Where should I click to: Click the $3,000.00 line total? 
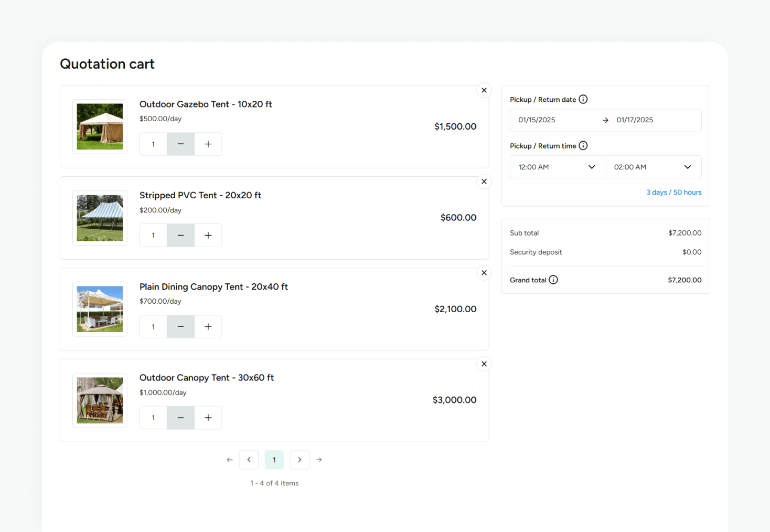click(454, 400)
